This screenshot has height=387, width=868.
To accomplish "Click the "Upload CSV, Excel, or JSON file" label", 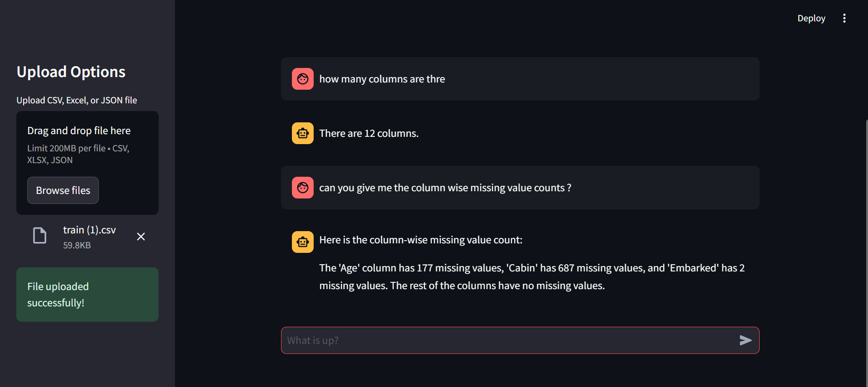I will point(77,100).
